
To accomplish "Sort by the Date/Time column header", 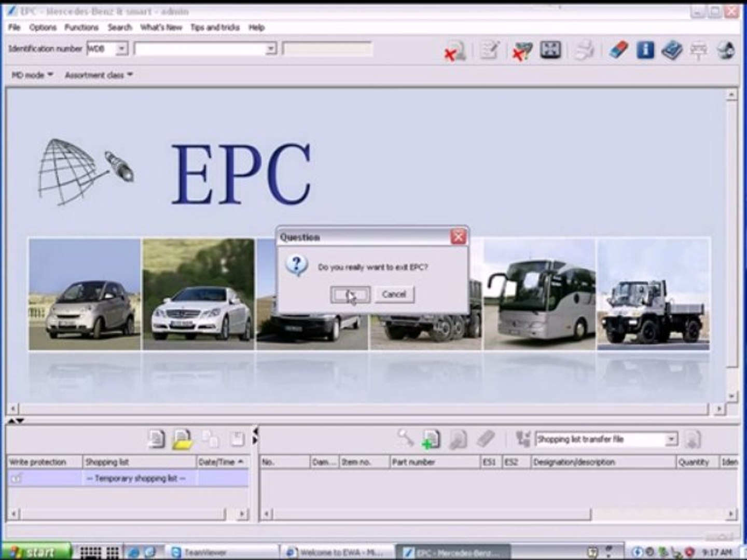I will (x=222, y=462).
